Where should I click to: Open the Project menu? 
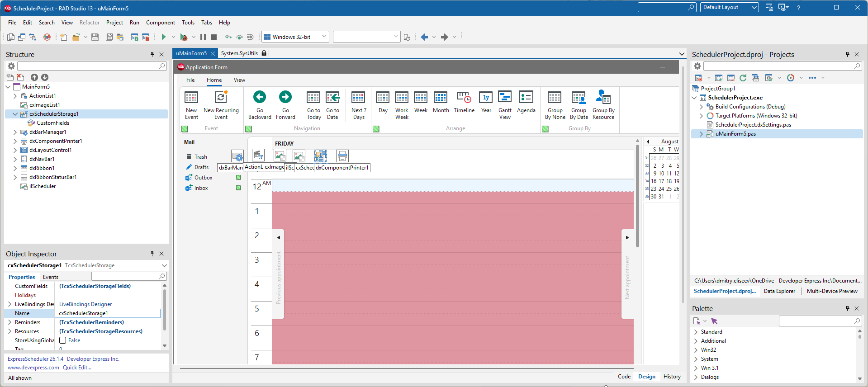pos(114,23)
